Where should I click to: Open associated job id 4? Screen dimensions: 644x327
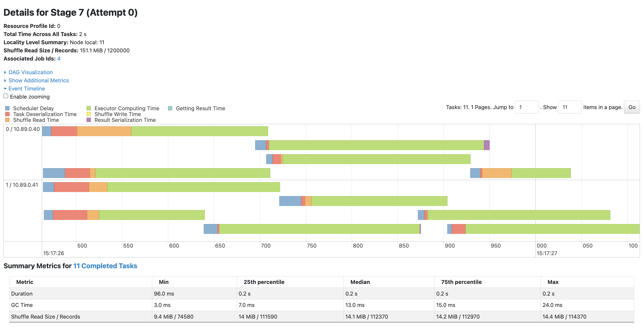click(x=59, y=58)
